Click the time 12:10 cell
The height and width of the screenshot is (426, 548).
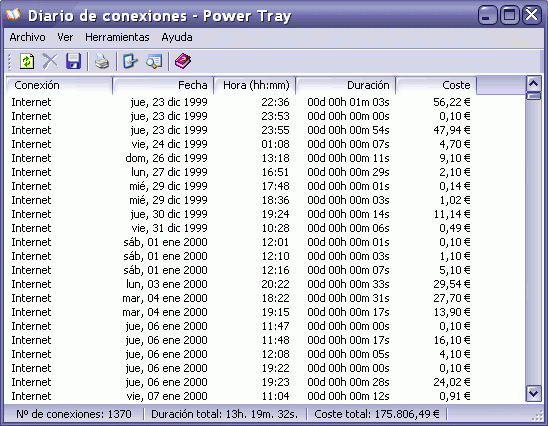pyautogui.click(x=276, y=256)
